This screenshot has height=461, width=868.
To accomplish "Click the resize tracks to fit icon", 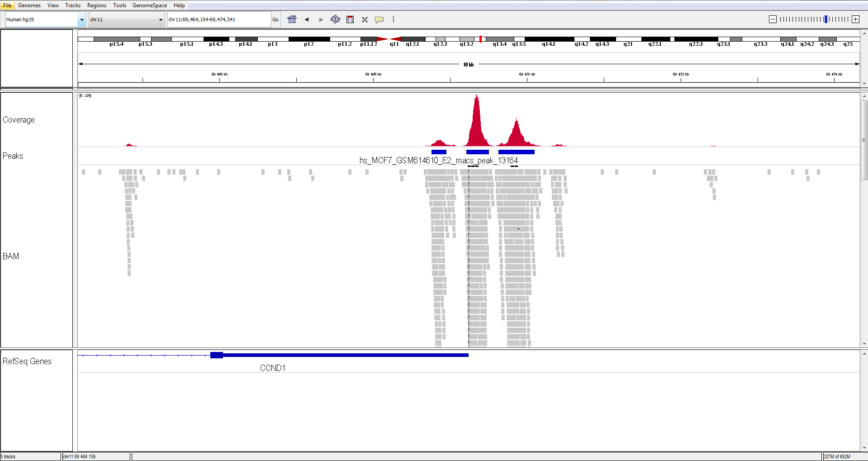I will point(365,19).
